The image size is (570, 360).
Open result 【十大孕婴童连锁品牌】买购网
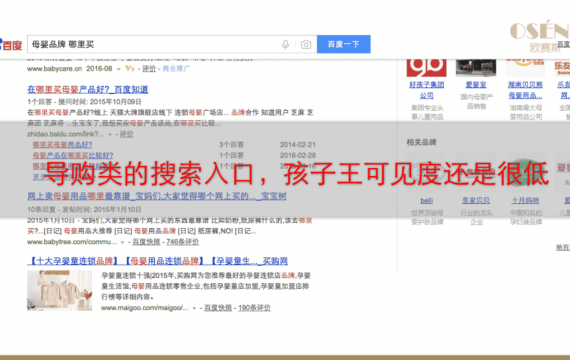click(157, 261)
